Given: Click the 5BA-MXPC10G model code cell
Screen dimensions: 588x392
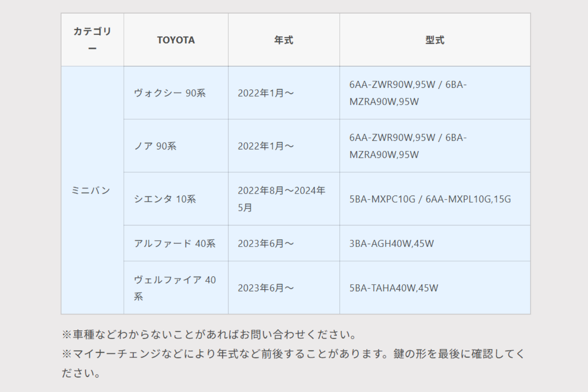Looking at the screenshot, I should click(x=435, y=199).
